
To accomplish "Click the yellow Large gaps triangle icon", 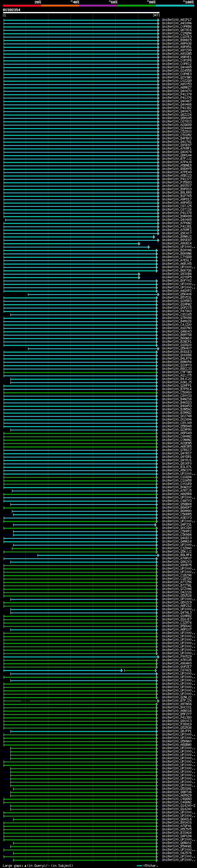I will pos(25,866).
